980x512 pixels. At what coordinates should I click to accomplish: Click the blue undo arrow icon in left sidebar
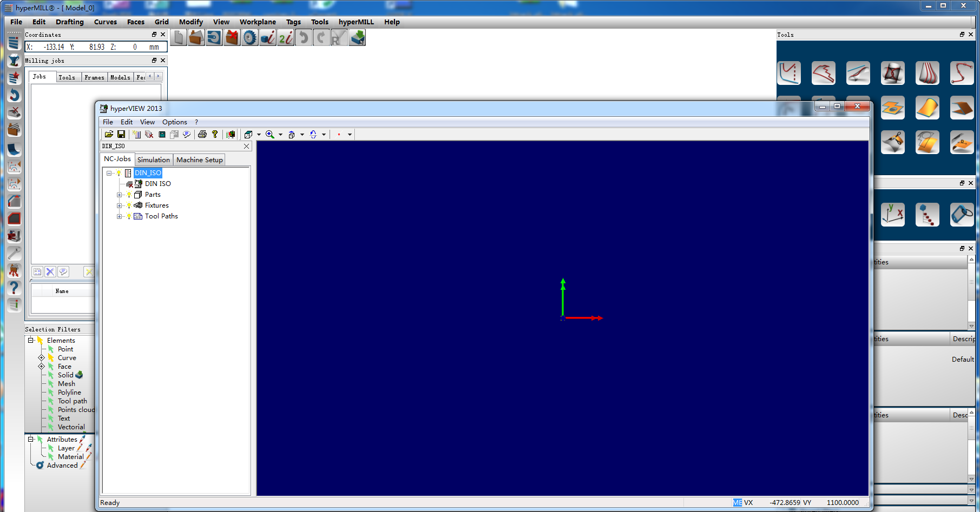(x=14, y=95)
